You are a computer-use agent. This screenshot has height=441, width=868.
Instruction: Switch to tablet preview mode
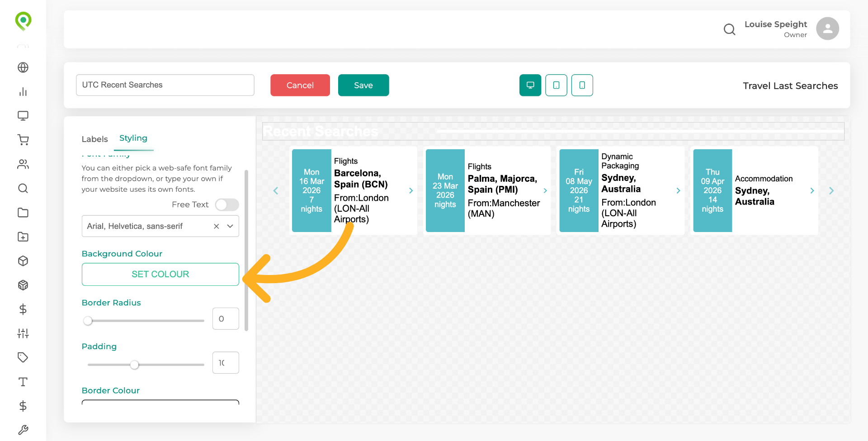click(556, 85)
